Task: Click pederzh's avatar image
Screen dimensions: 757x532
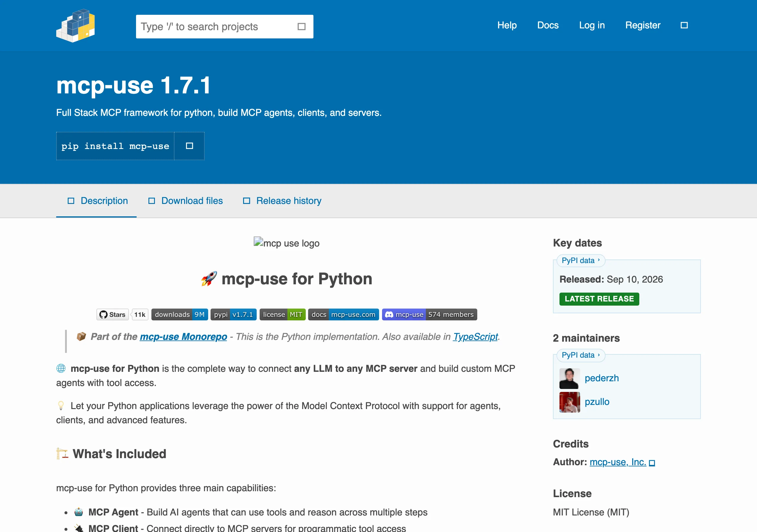Action: [x=570, y=378]
